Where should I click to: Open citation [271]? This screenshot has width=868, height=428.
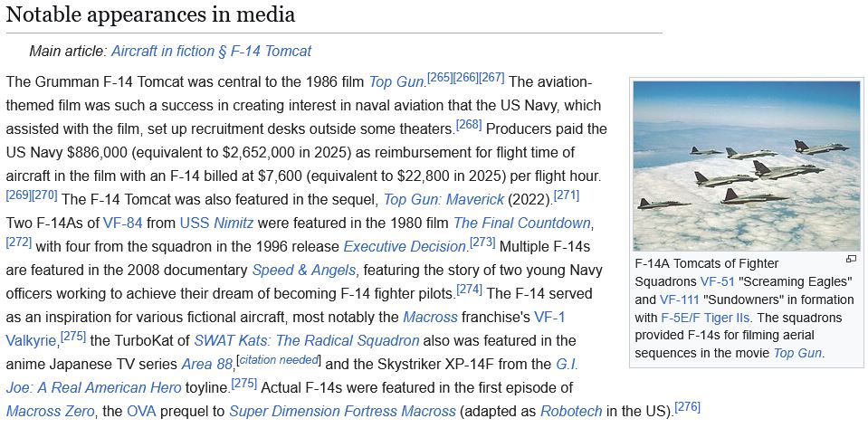click(x=567, y=195)
